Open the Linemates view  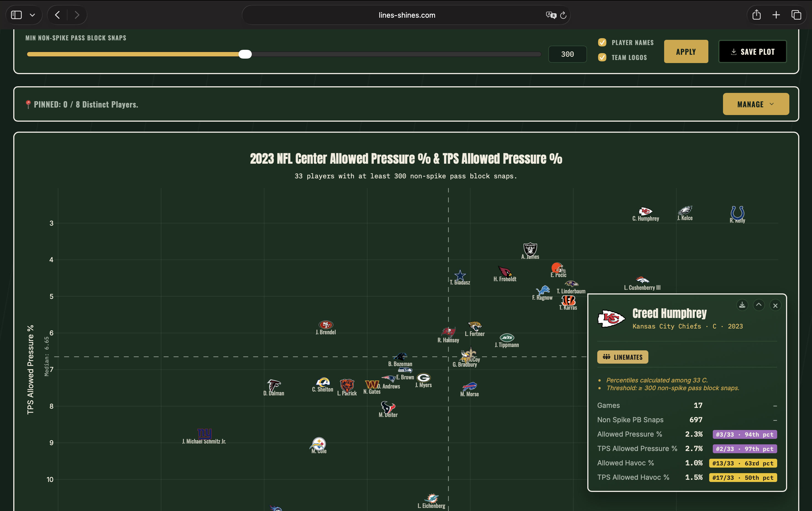622,357
